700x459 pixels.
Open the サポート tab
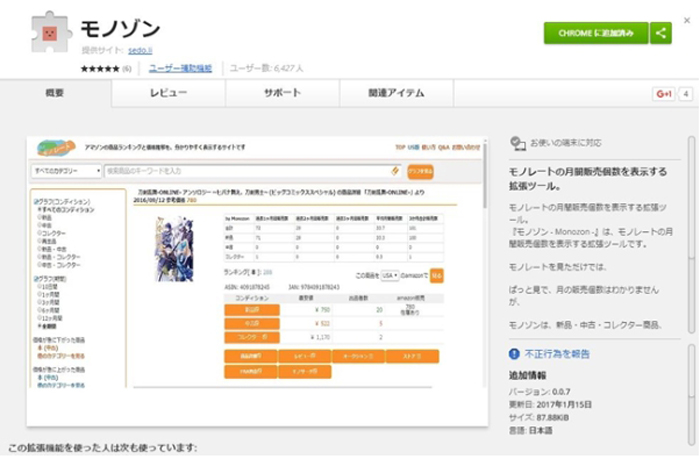coord(283,93)
